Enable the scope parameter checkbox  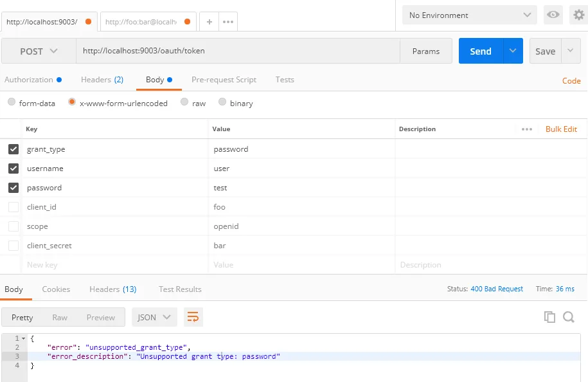coord(13,226)
